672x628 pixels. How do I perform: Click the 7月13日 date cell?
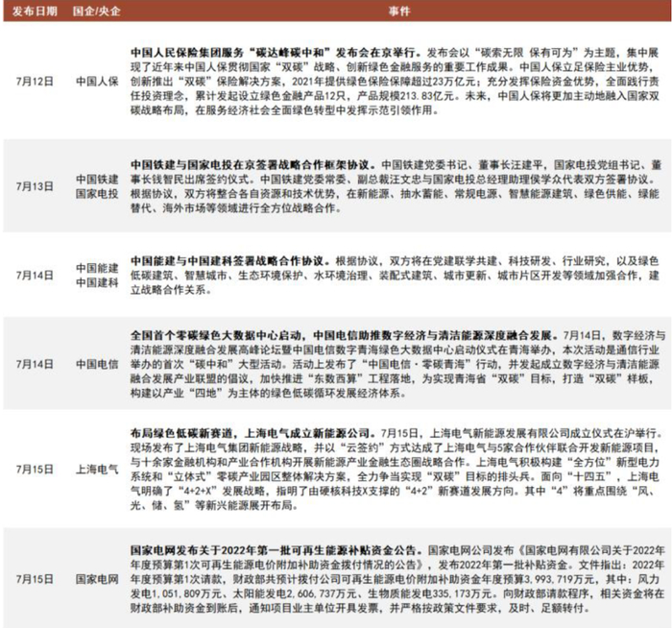(x=35, y=186)
